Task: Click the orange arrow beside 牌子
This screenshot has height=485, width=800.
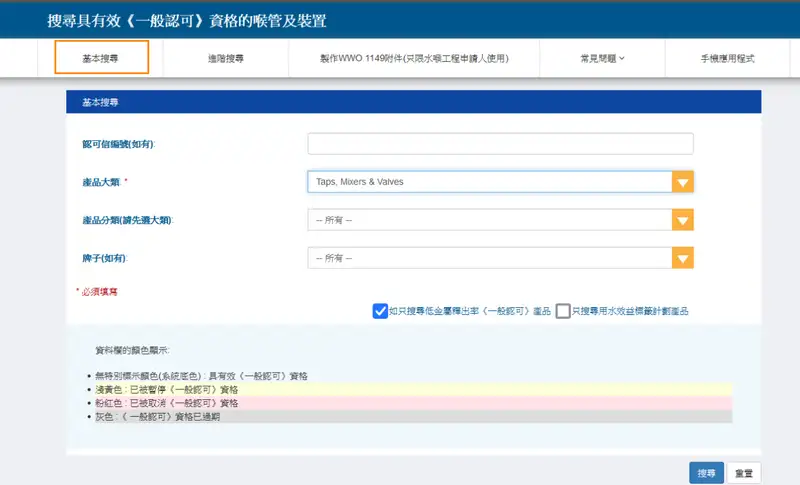Action: click(x=682, y=258)
